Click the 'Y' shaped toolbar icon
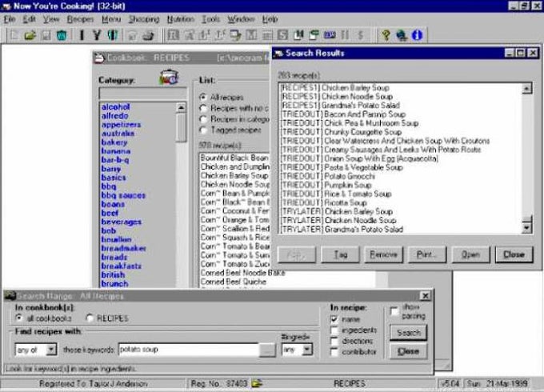The height and width of the screenshot is (392, 544). [97, 35]
